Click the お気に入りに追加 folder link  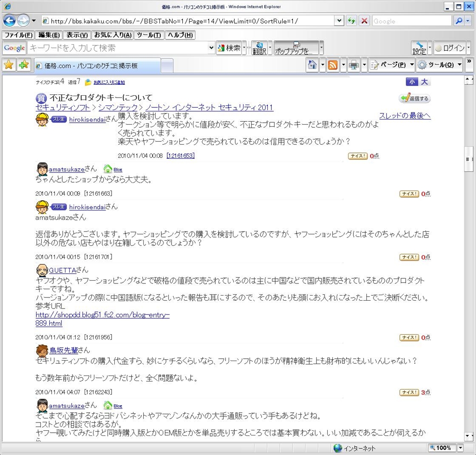point(109,82)
